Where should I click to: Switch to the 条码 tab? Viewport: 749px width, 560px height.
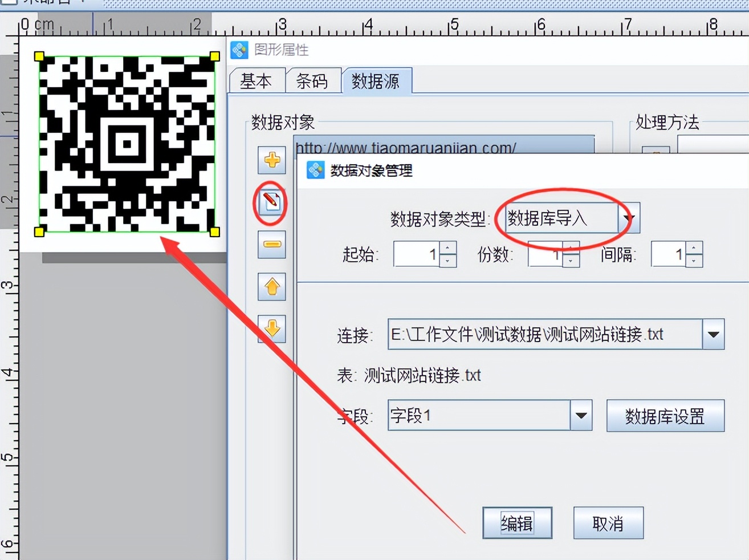(x=312, y=82)
